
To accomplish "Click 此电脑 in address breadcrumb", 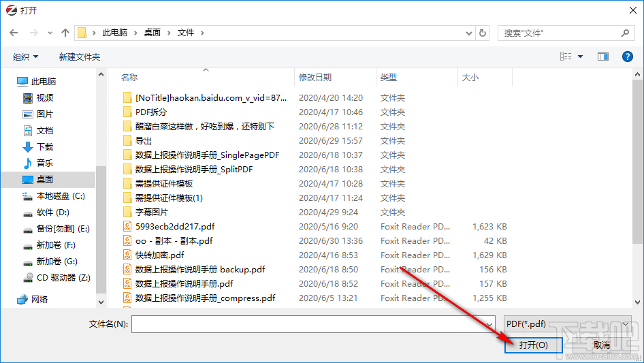I will (x=115, y=33).
